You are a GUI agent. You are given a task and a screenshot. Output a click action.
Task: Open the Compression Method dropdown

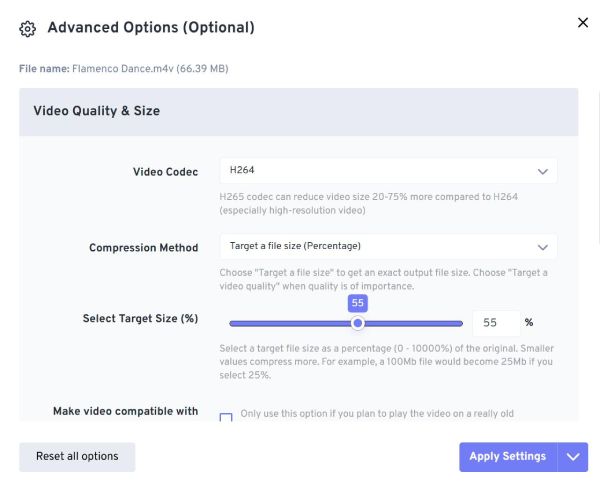388,246
